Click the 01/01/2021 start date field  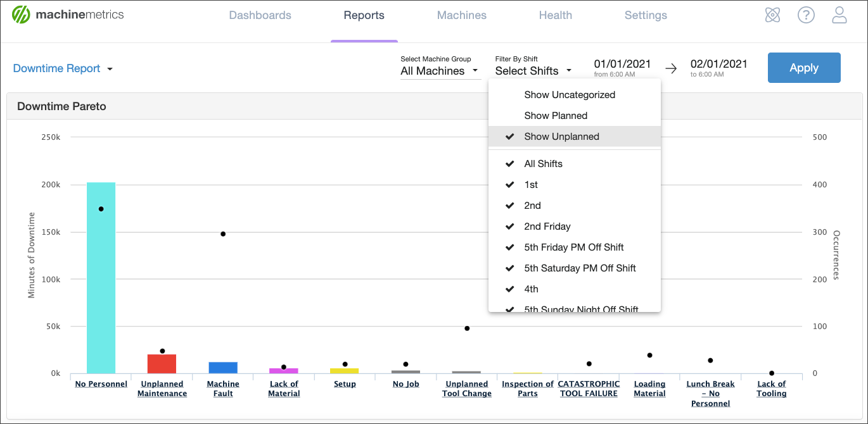[622, 64]
